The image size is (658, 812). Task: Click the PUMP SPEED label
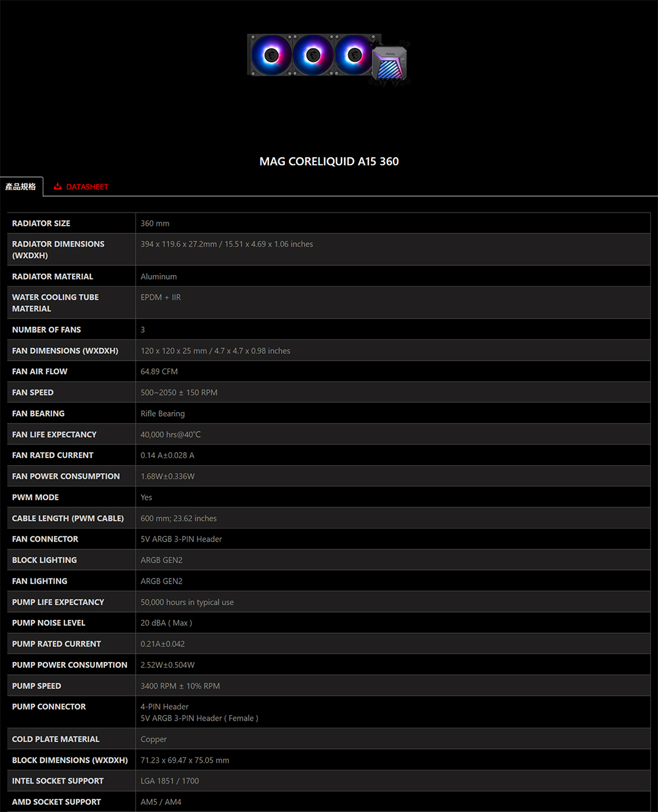(x=36, y=686)
